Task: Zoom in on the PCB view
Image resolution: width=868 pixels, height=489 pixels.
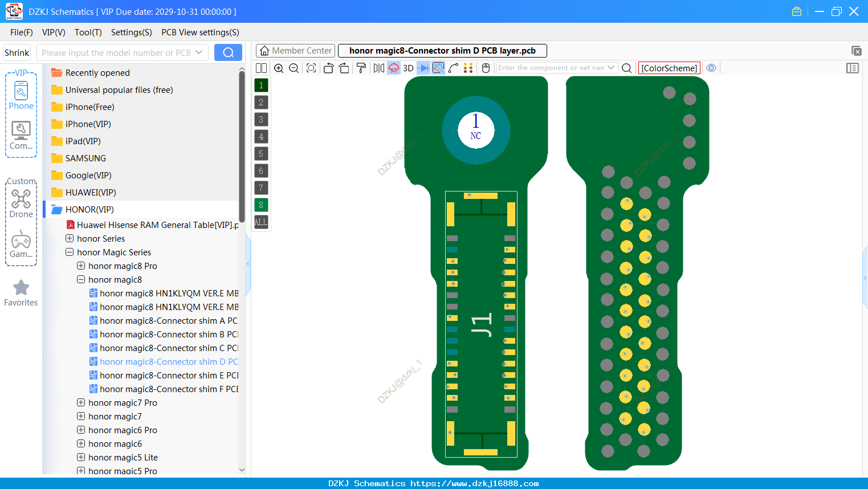Action: (x=279, y=68)
